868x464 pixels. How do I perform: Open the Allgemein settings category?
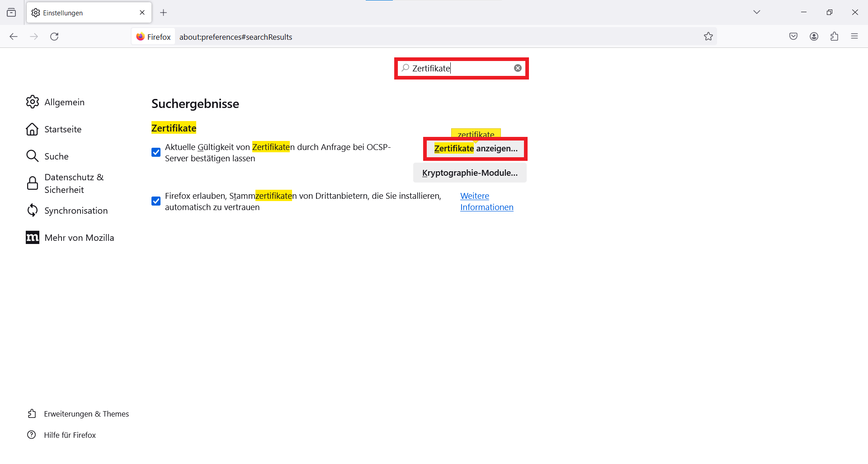pos(64,102)
